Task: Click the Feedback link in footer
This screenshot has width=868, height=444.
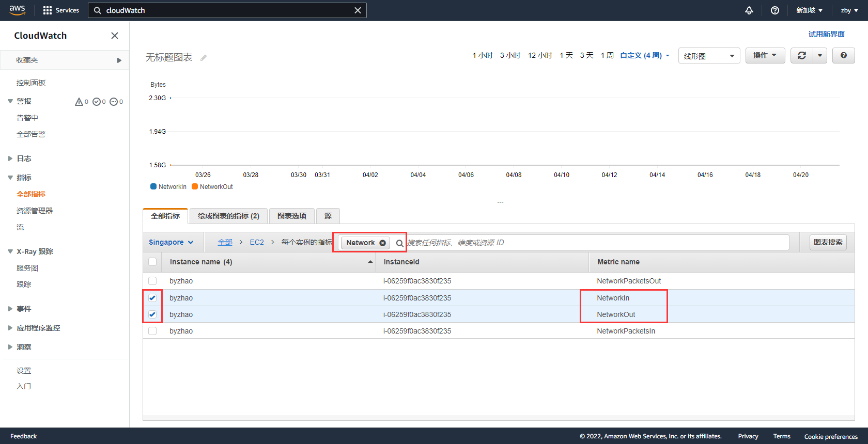Action: 24,436
